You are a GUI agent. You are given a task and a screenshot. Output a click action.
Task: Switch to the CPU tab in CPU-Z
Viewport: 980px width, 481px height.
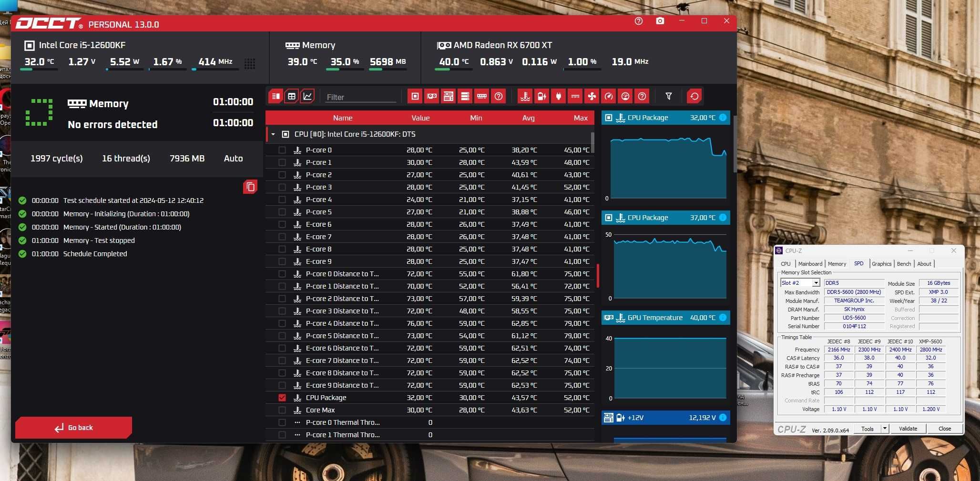(x=786, y=264)
